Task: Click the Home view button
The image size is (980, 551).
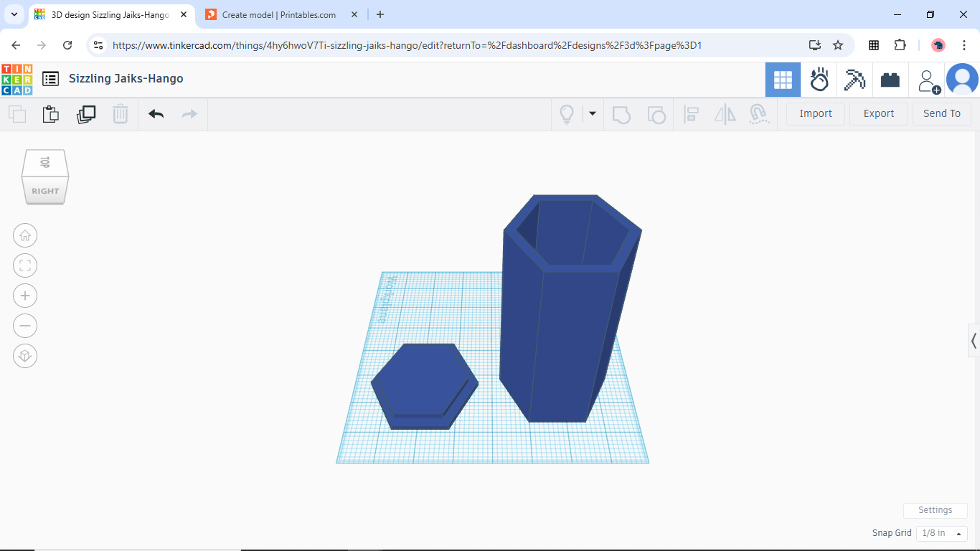Action: 25,235
